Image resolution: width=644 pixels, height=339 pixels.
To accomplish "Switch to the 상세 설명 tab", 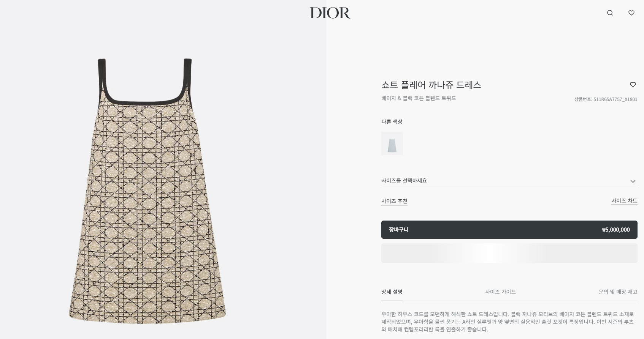I will click(x=392, y=292).
